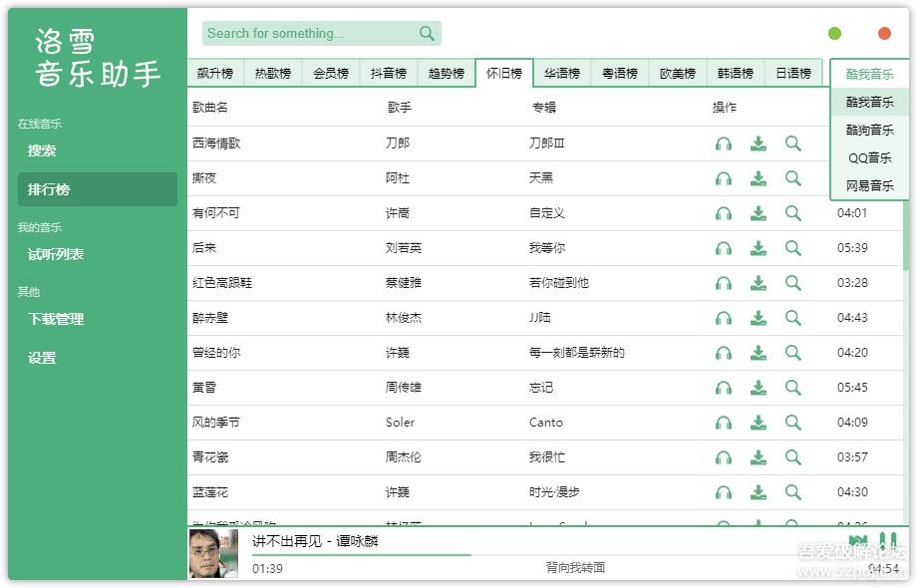Select 网易音乐 in the source dropdown

869,185
